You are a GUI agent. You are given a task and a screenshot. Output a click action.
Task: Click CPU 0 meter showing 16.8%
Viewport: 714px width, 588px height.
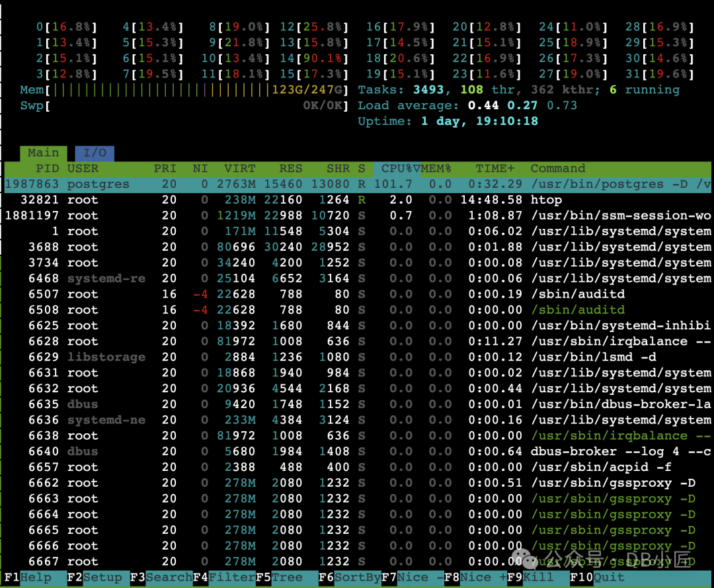coord(67,27)
